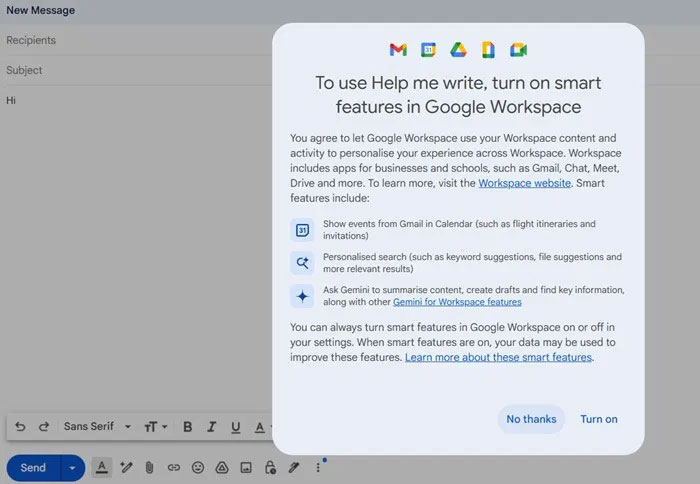
Task: Toggle bold formatting
Action: pos(187,427)
